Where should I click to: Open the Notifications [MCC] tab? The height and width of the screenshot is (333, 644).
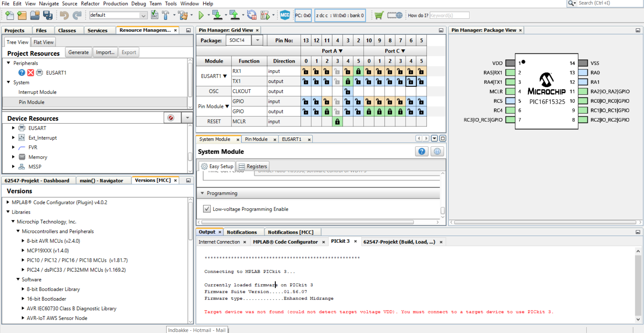pos(290,232)
